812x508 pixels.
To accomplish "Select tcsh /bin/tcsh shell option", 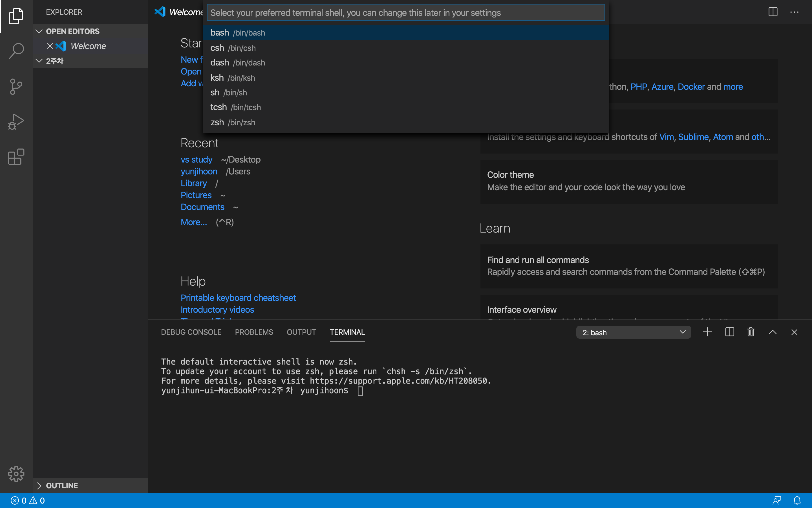I will click(406, 107).
